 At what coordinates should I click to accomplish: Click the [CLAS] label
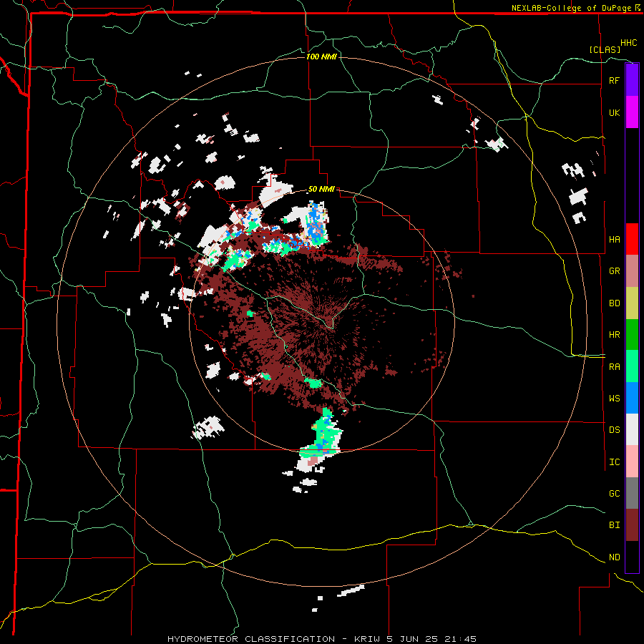[x=605, y=49]
